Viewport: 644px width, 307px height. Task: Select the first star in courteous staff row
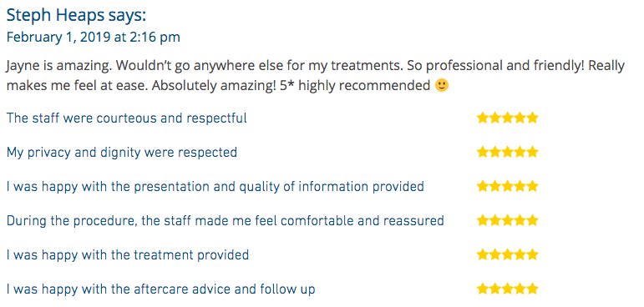pyautogui.click(x=483, y=118)
